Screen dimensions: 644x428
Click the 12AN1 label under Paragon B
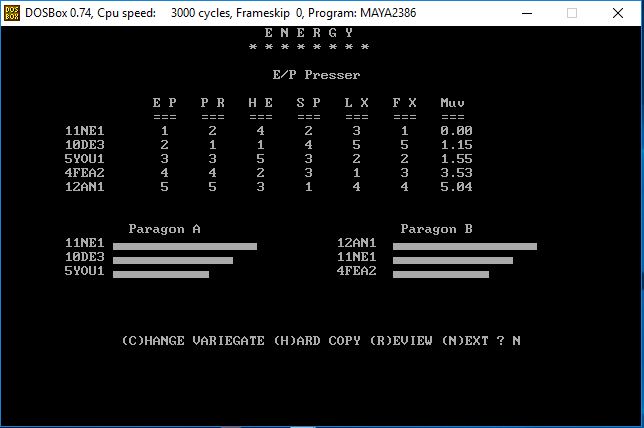click(x=356, y=243)
